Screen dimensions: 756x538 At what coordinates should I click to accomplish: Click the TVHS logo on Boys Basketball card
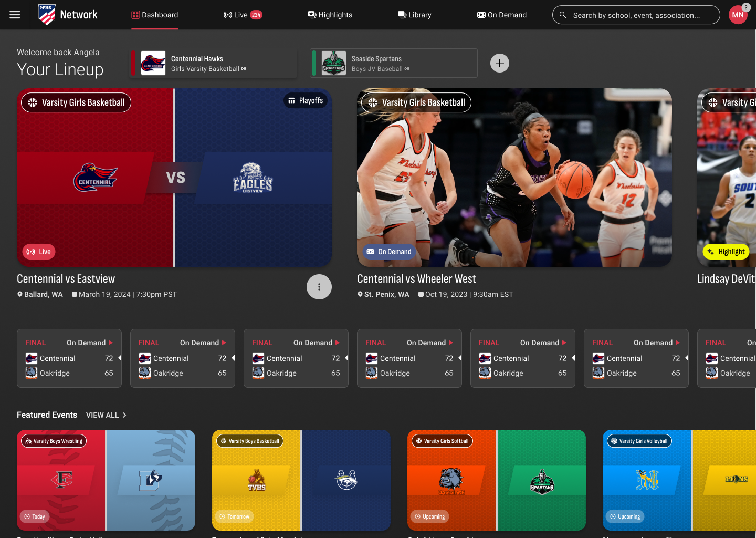click(257, 480)
